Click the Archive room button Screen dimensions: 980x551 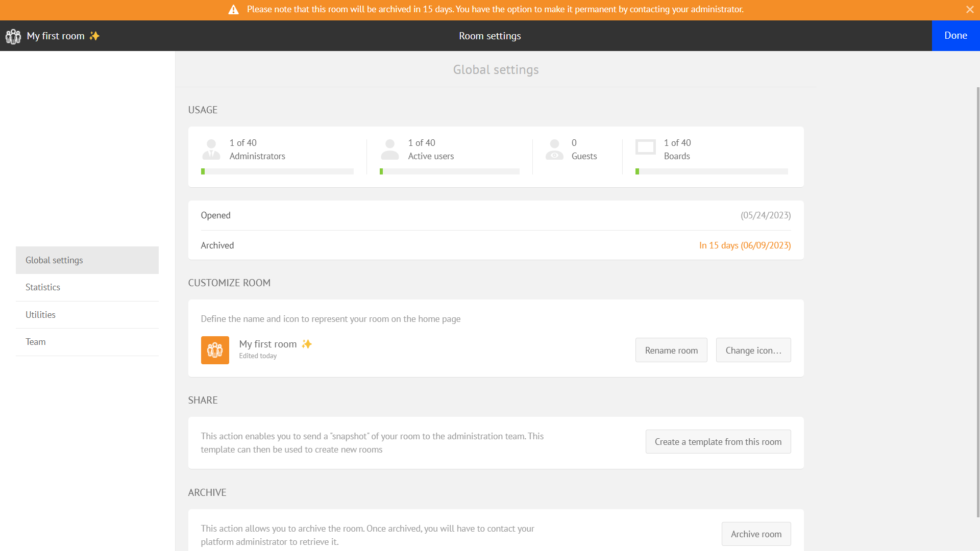click(x=756, y=534)
